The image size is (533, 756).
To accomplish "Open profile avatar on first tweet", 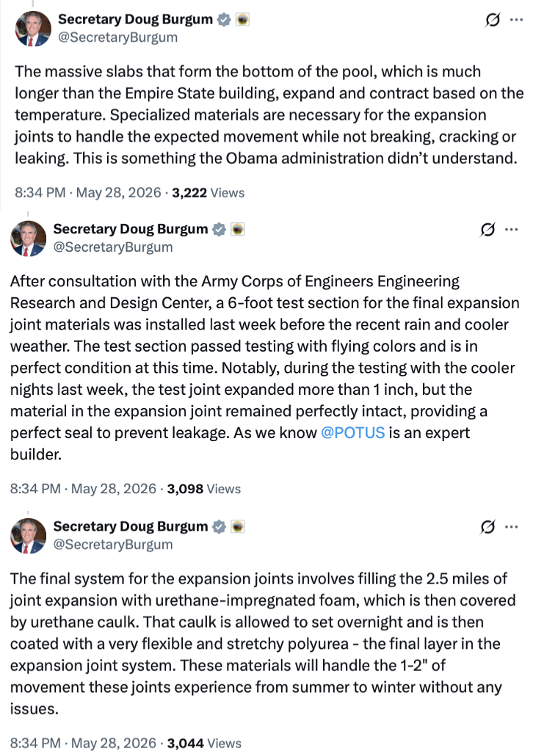I will point(33,29).
